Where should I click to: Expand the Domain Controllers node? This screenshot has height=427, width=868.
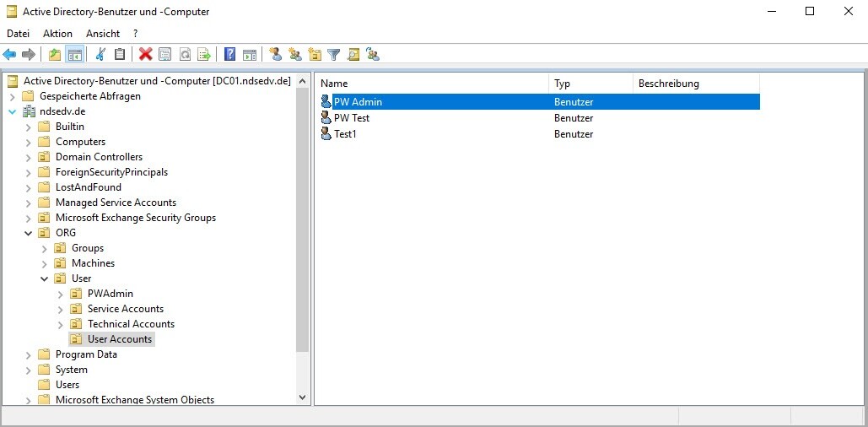click(x=29, y=157)
